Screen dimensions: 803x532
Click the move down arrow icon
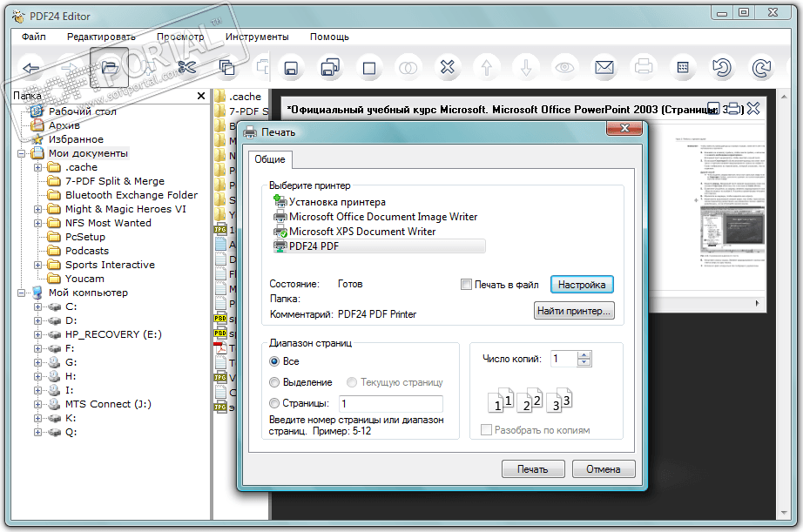coord(526,68)
